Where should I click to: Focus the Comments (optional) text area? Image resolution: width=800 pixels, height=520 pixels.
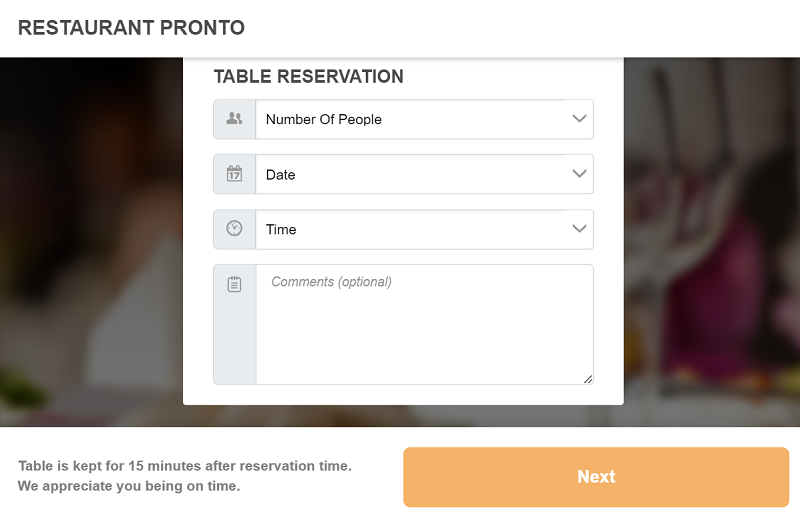click(424, 325)
